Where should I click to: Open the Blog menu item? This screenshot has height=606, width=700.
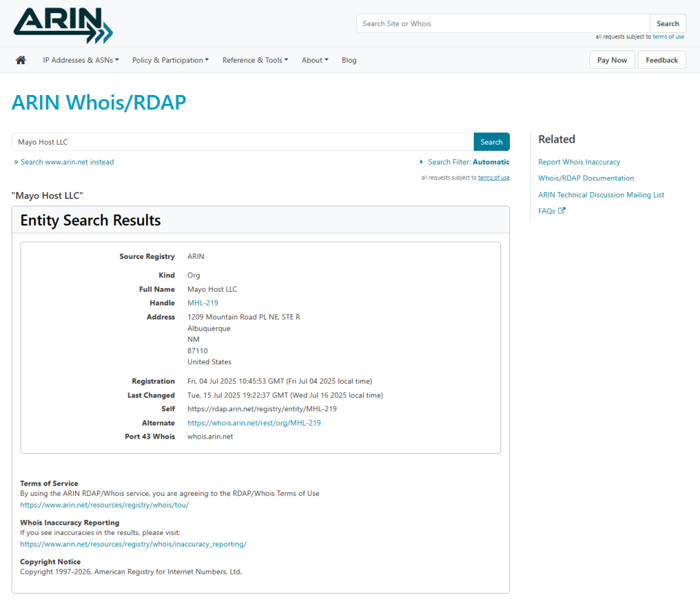349,60
